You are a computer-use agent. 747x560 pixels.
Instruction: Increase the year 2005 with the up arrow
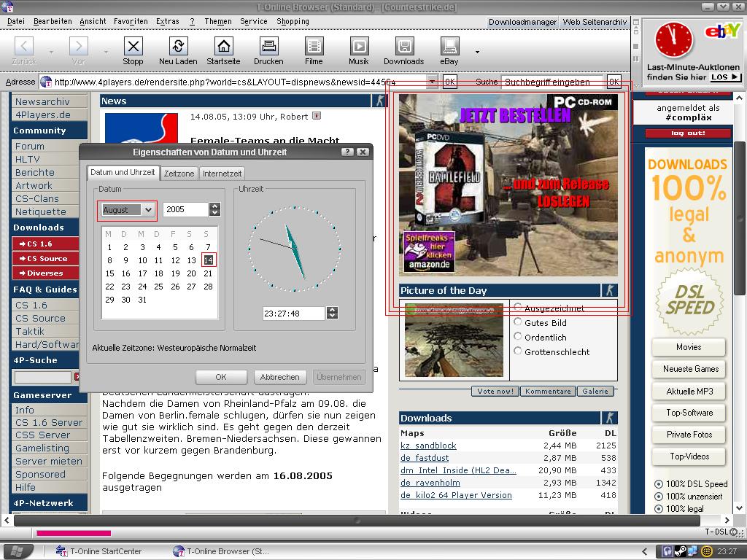pyautogui.click(x=215, y=206)
